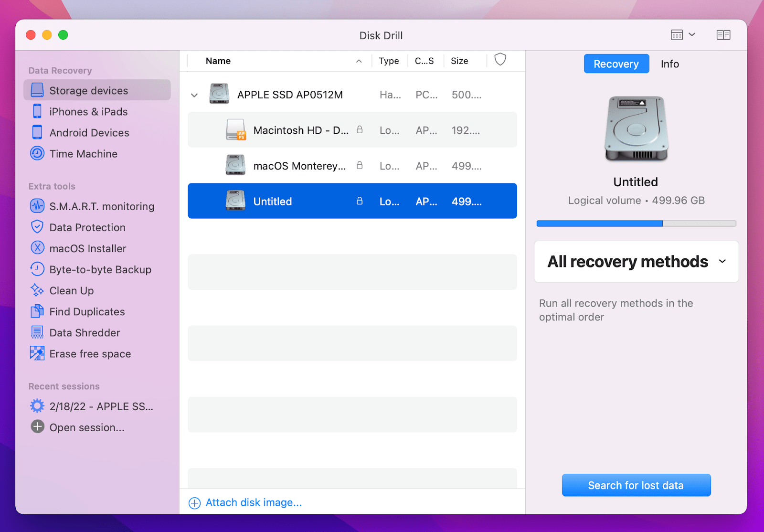This screenshot has width=764, height=532.
Task: Click lock icon on macOS Monterey row
Action: (x=360, y=165)
